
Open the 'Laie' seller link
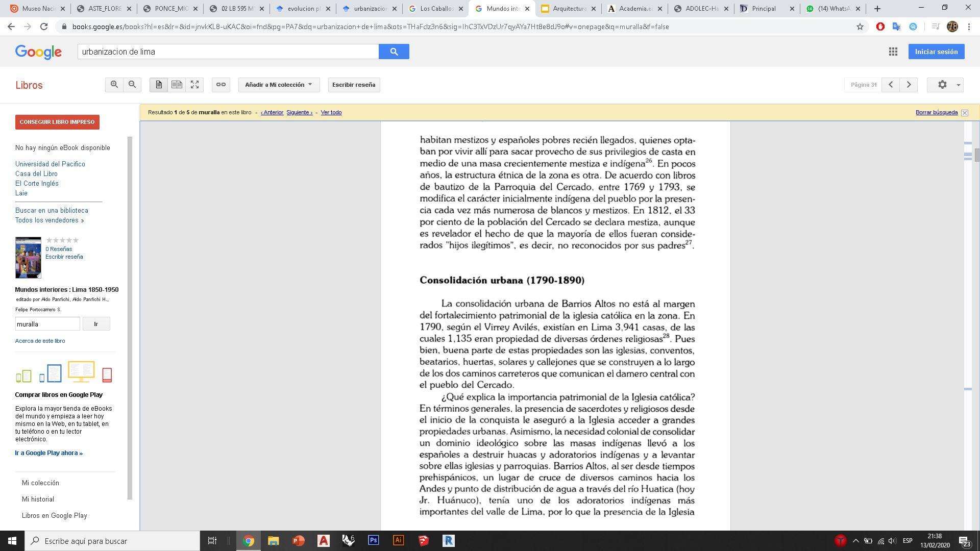pyautogui.click(x=21, y=193)
